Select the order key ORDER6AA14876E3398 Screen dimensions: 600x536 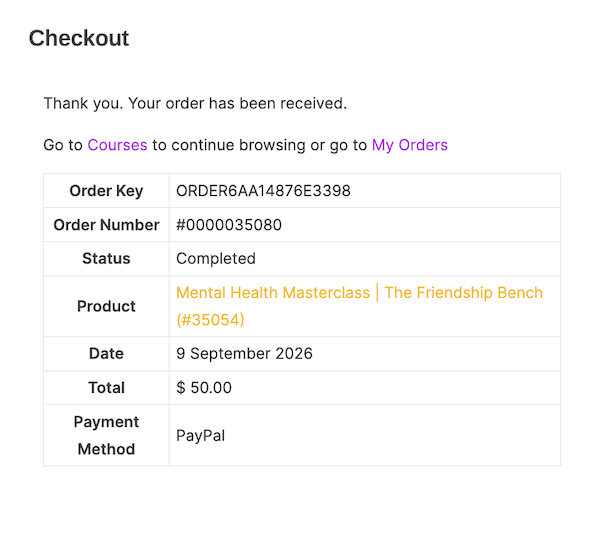coord(263,191)
